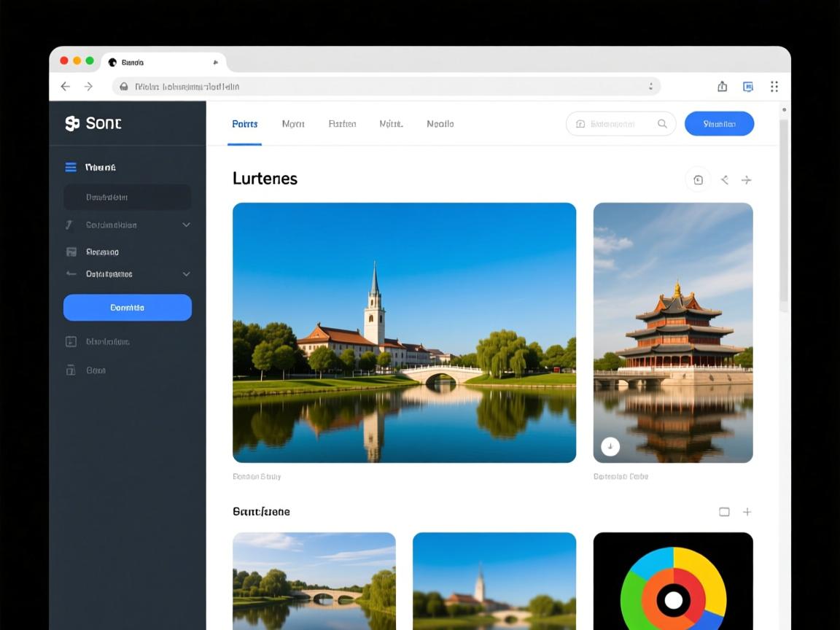Image resolution: width=840 pixels, height=630 pixels.
Task: Open the hamburger menu at the sidebar top
Action: click(x=71, y=167)
